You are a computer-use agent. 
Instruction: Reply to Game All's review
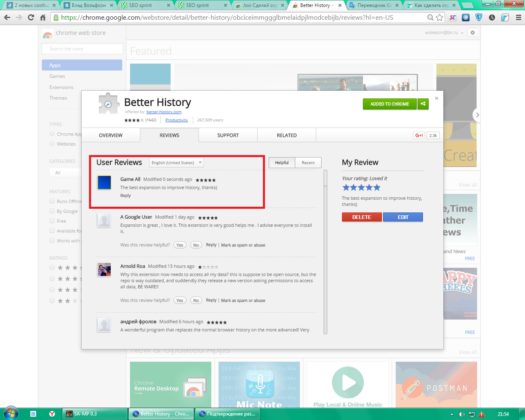click(x=126, y=196)
